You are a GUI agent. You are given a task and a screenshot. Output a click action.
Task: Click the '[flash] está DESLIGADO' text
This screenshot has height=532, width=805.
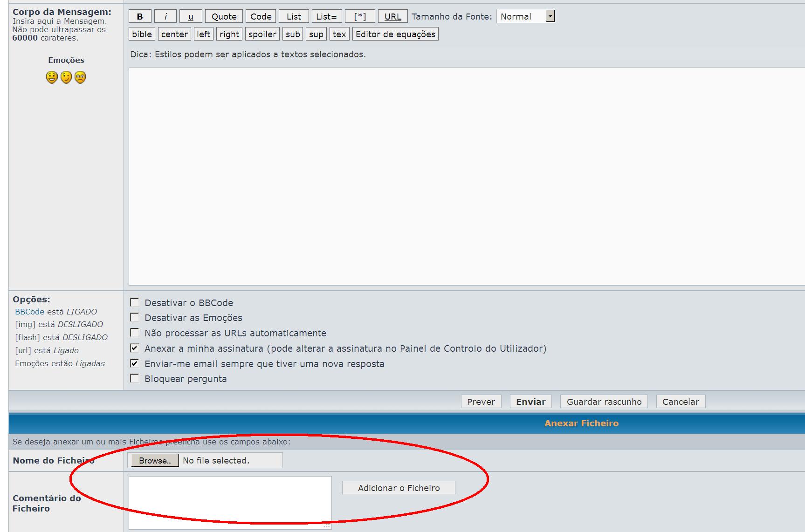[x=61, y=337]
